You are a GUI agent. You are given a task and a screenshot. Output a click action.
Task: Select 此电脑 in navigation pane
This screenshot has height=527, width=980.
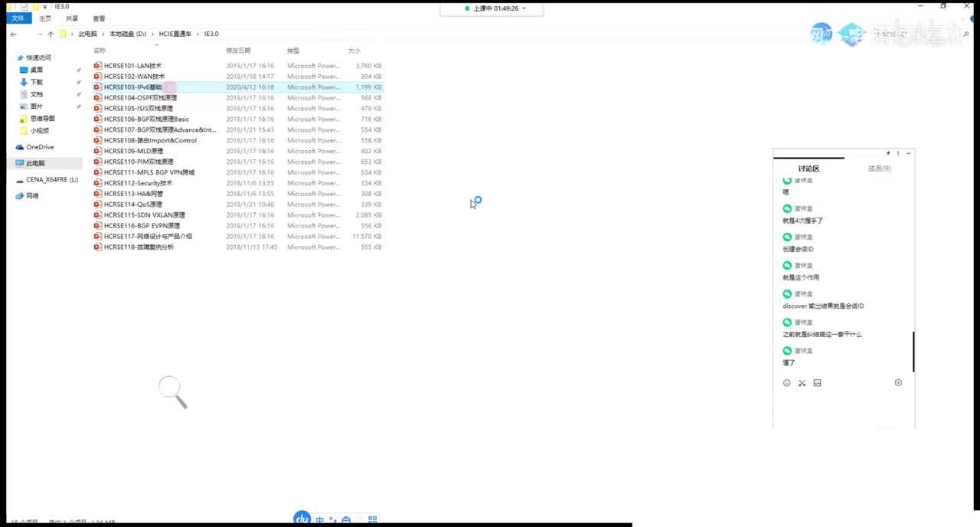(x=35, y=164)
